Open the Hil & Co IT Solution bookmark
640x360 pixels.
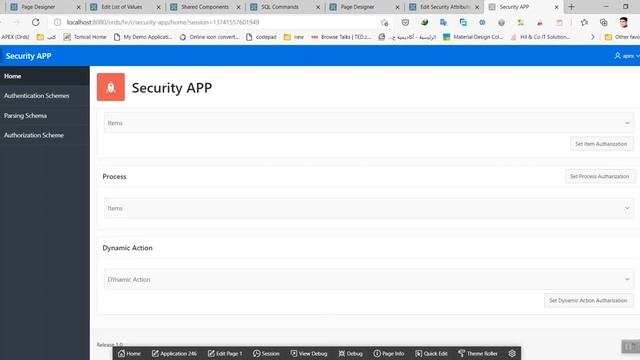(x=540, y=37)
